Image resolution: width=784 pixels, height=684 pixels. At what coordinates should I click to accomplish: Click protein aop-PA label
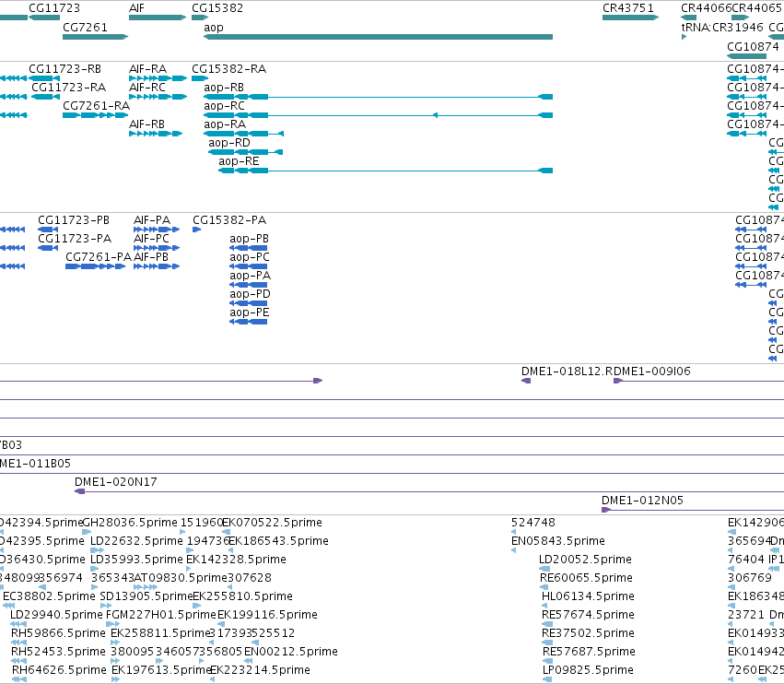(250, 276)
